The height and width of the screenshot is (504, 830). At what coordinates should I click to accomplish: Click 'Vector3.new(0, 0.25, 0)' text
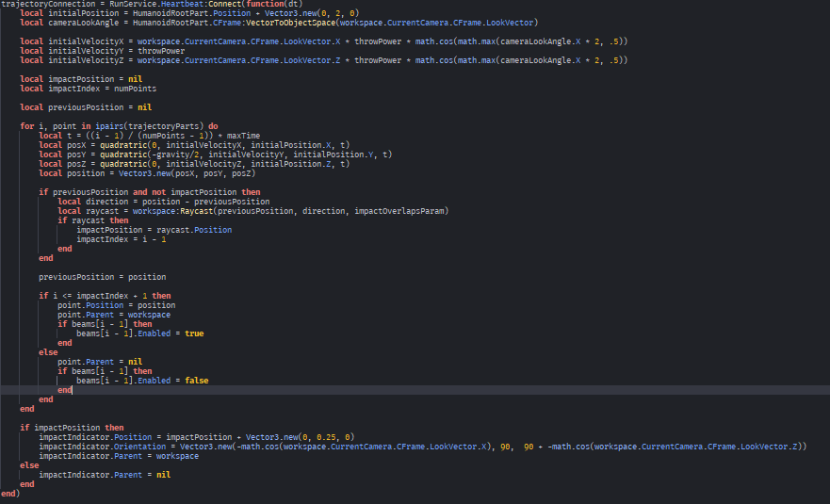301,437
